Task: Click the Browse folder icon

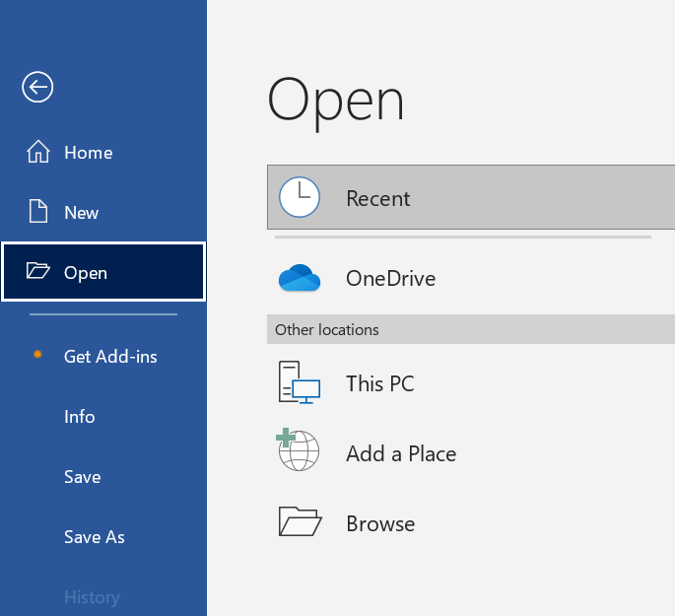Action: 300,522
